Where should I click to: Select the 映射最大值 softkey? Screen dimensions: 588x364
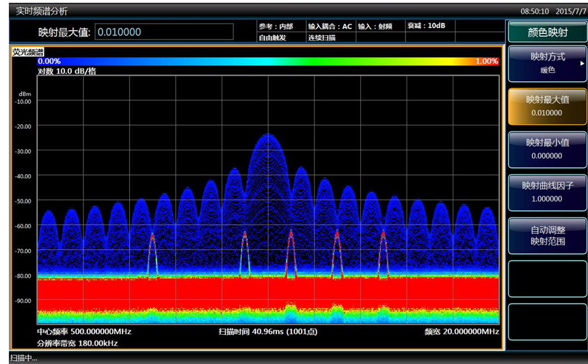pyautogui.click(x=547, y=106)
